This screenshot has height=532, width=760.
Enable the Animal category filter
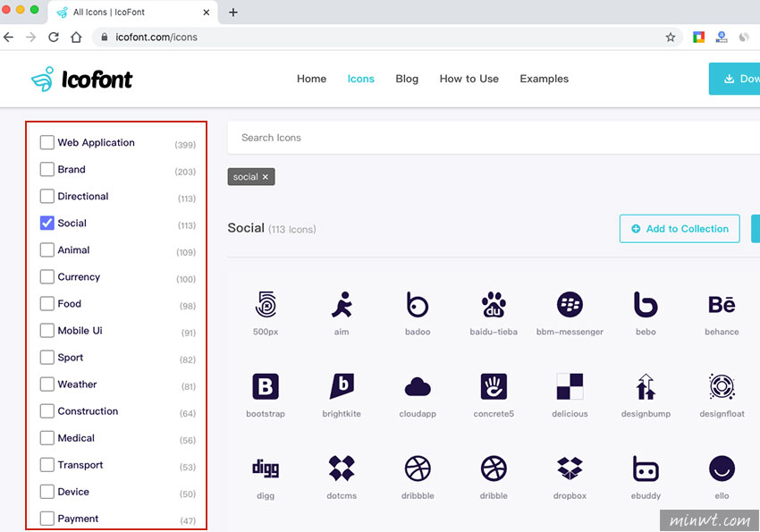[x=47, y=250]
